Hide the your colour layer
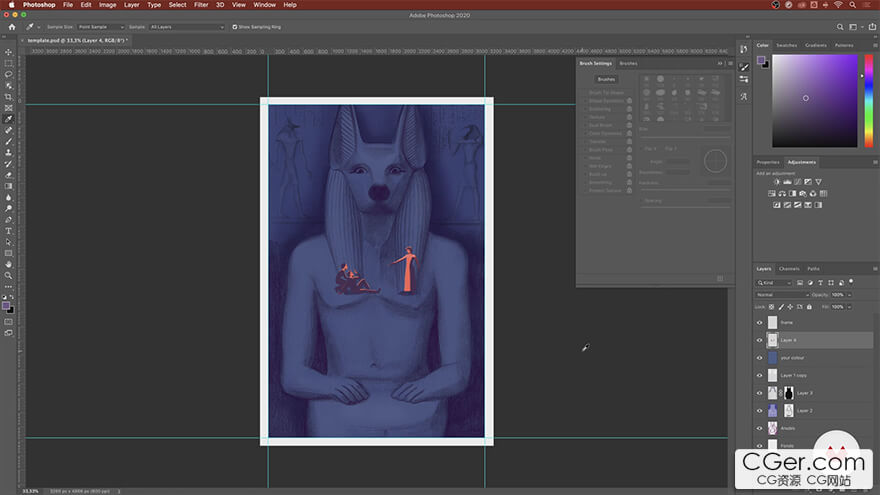The image size is (880, 495). (760, 358)
